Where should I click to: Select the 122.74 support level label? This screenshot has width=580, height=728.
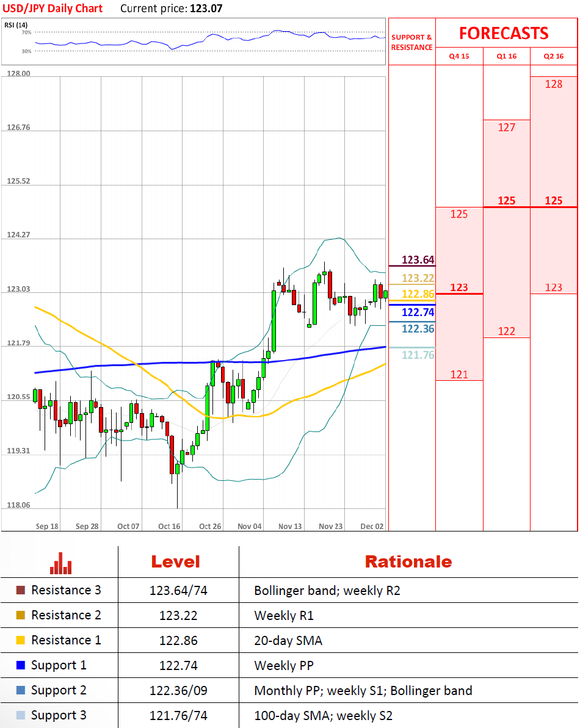(418, 312)
